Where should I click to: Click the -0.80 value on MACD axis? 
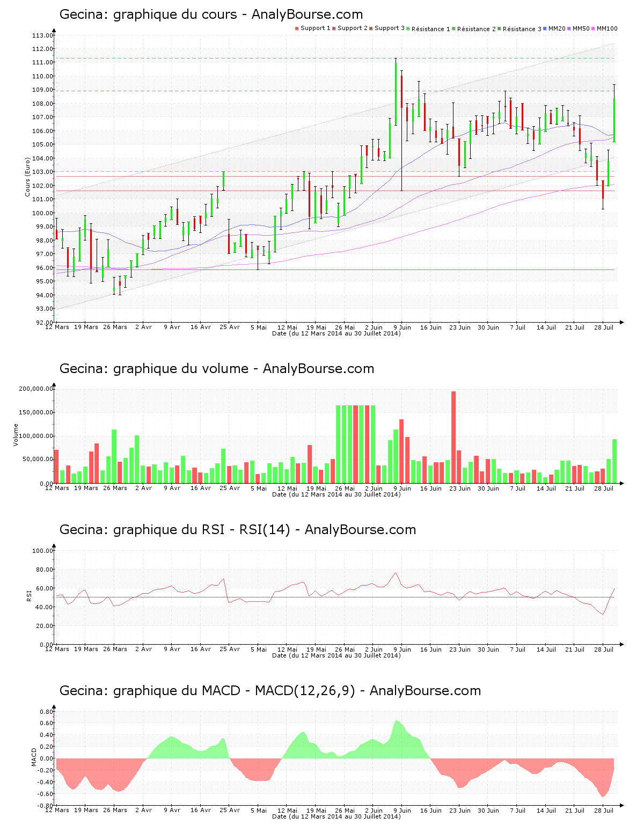coord(46,806)
